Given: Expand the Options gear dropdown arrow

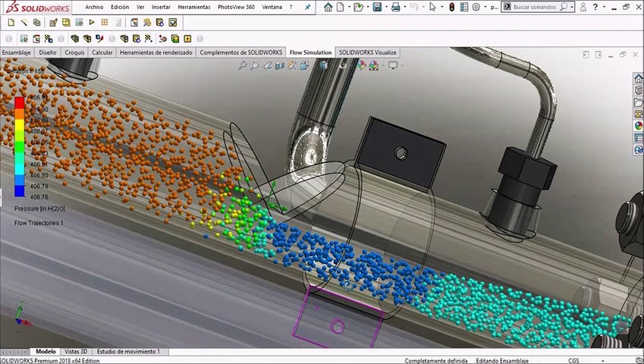Looking at the screenshot, I should 485,7.
